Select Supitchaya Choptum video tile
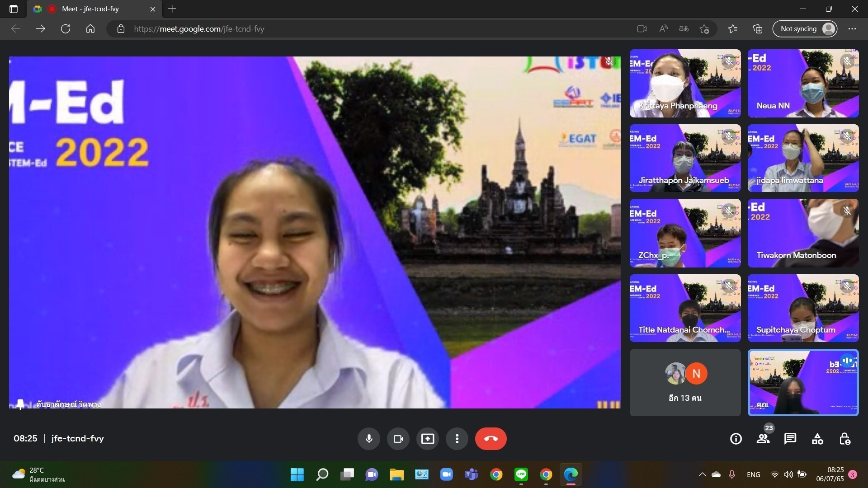The height and width of the screenshot is (488, 868). pos(803,308)
